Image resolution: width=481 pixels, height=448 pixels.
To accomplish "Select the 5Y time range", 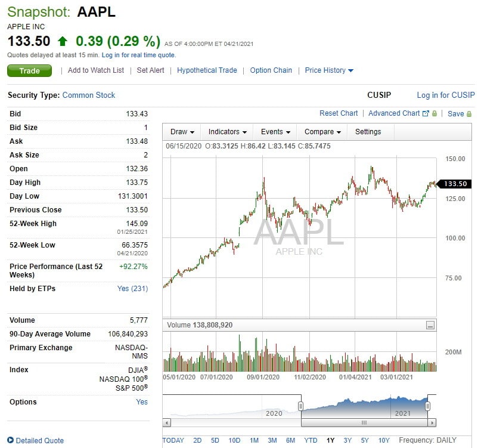I will coord(364,440).
